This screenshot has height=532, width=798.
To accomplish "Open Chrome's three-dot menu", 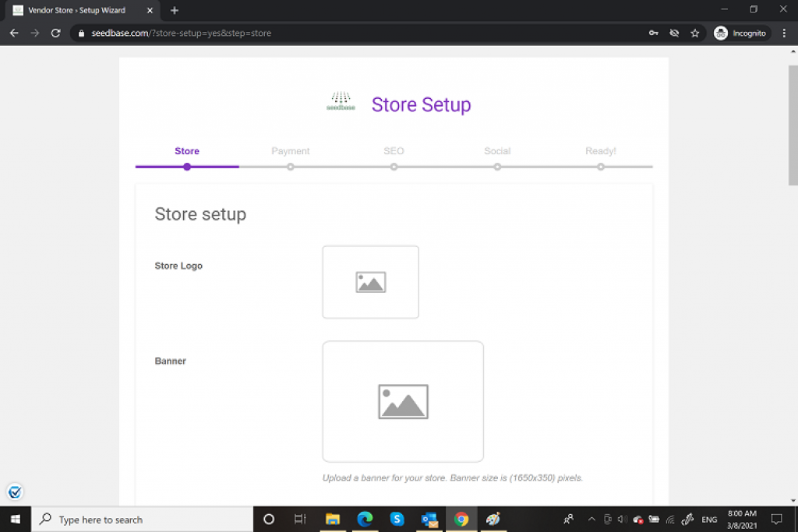I will tap(784, 33).
